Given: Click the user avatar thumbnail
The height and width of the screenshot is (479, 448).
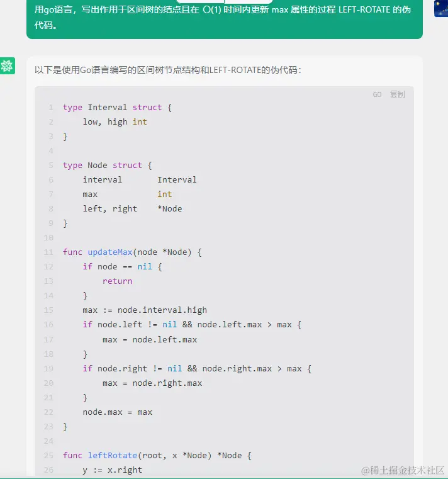Looking at the screenshot, I should click(441, 8).
